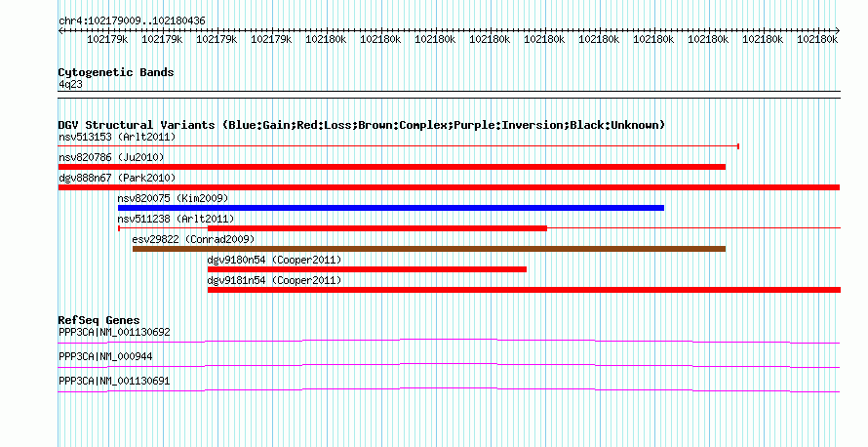Click the dgv9180n54 (Cooper2011) label
The width and height of the screenshot is (868, 447).
pyautogui.click(x=275, y=260)
